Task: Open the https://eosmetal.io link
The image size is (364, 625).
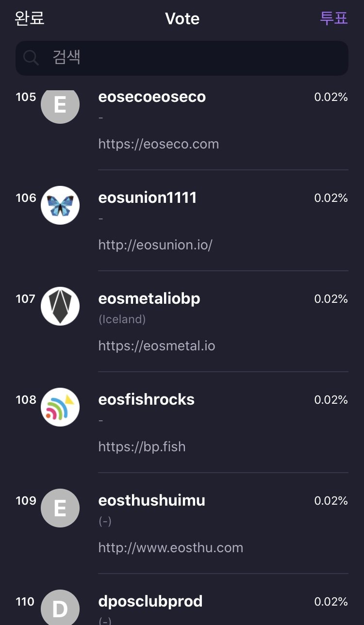Action: coord(157,346)
